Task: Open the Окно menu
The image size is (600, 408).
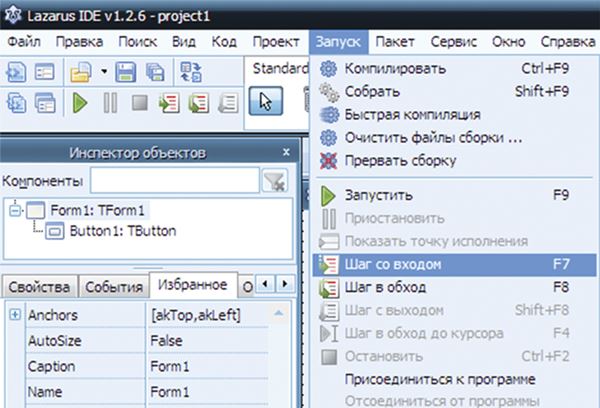Action: click(509, 42)
